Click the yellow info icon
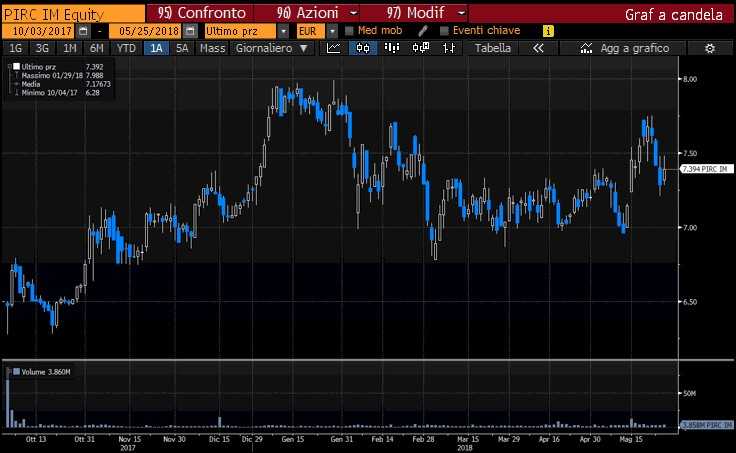The height and width of the screenshot is (453, 736). click(x=548, y=31)
